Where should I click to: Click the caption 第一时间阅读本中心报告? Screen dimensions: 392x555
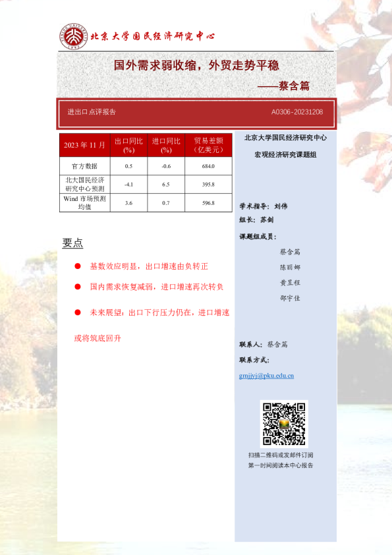coord(281,465)
